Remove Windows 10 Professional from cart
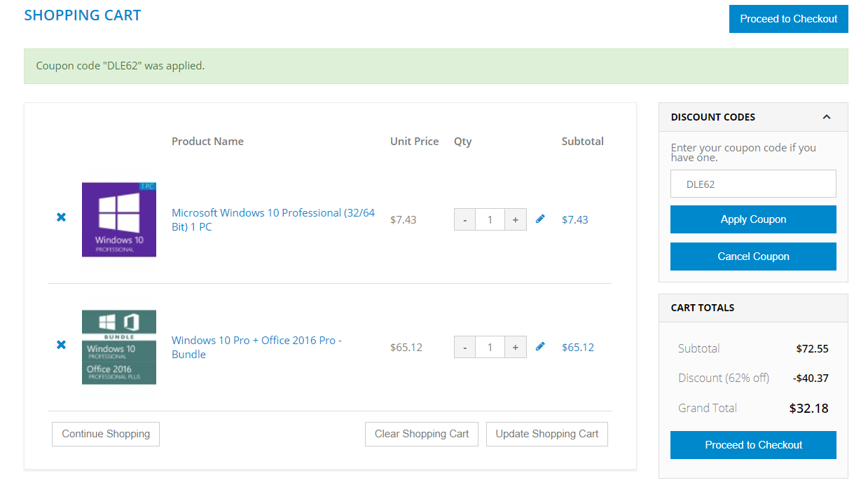The height and width of the screenshot is (485, 868). tap(61, 217)
